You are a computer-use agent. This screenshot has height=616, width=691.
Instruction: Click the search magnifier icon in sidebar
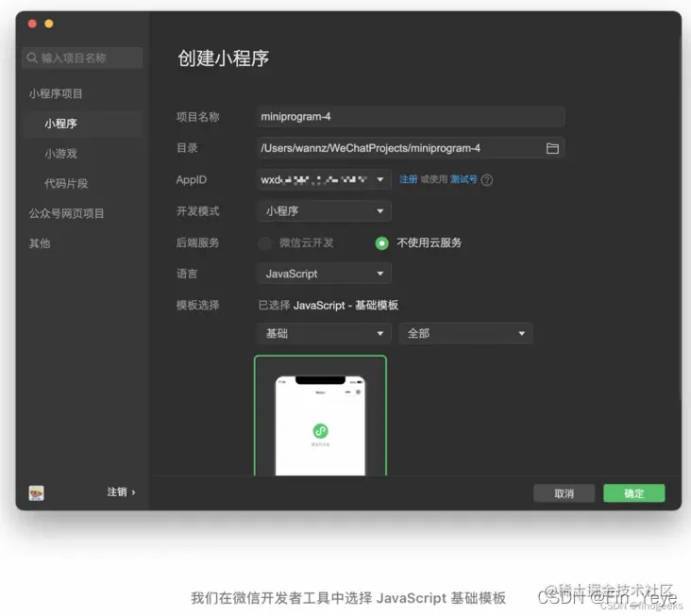coord(32,58)
